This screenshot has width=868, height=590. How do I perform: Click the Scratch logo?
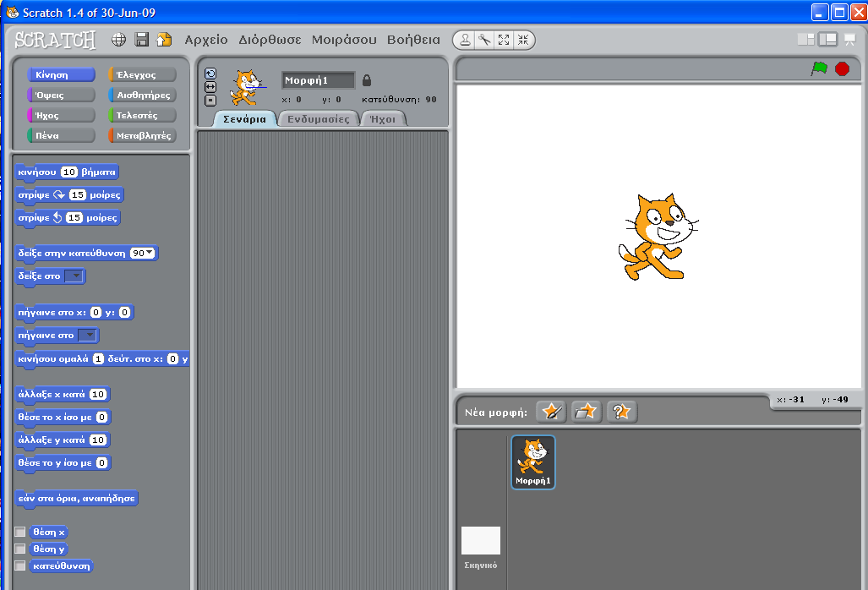tap(55, 40)
